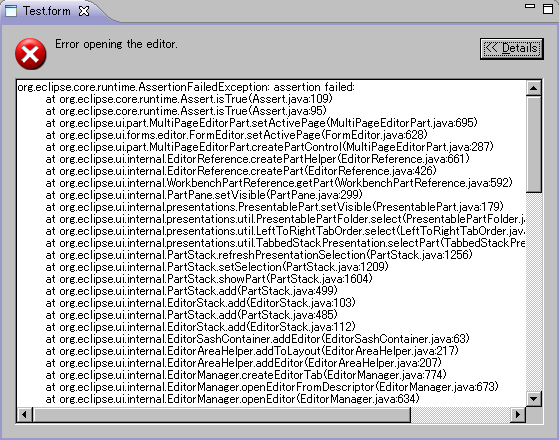Click the horizontal scrollbar right arrow
The image size is (559, 440).
[518, 415]
